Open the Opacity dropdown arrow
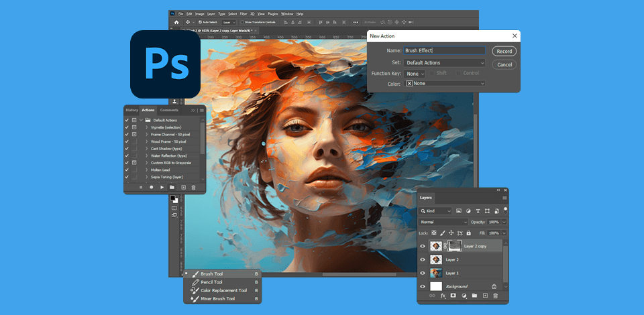Viewport: 644px width, 315px height. (x=504, y=222)
